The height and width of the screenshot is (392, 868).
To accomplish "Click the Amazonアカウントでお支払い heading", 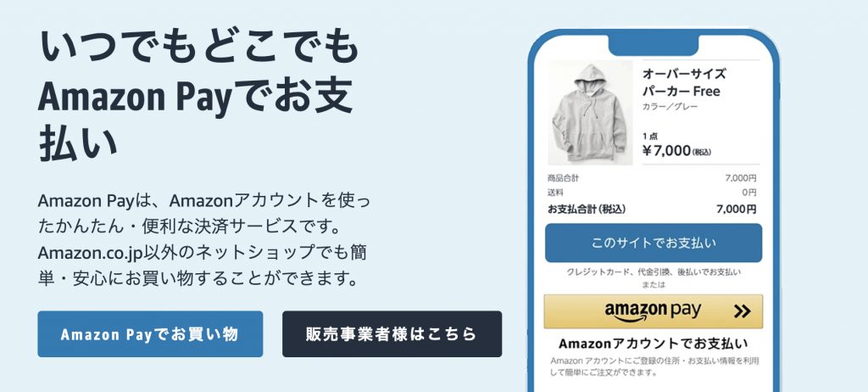I will click(654, 343).
